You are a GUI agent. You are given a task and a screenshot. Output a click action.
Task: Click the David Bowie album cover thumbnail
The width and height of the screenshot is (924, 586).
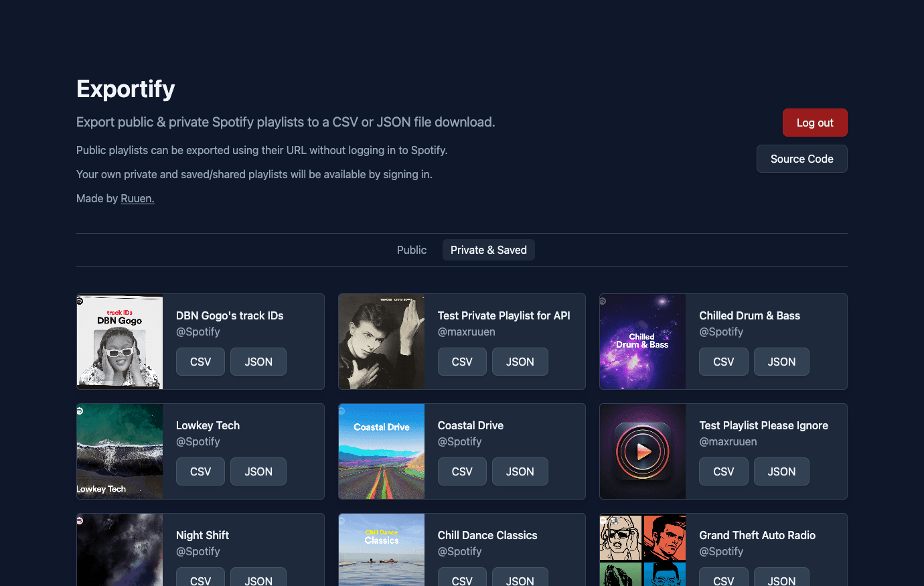[382, 342]
